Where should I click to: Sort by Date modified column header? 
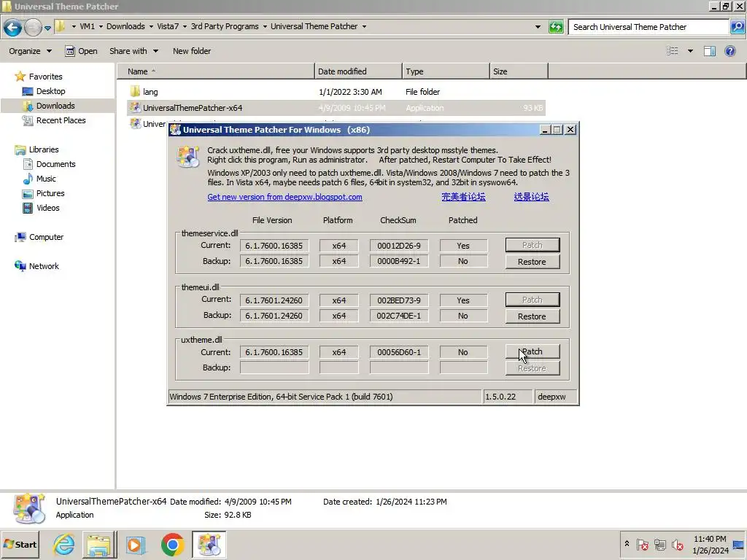[358, 71]
